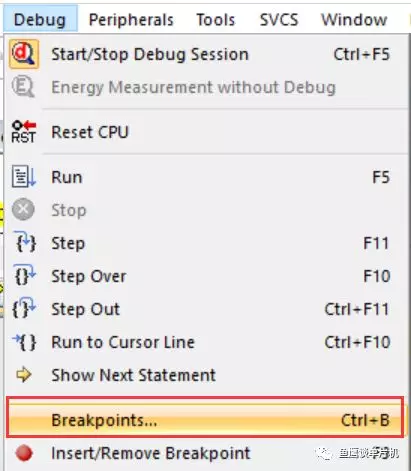
Task: Choose Step Over menu entry text
Action: point(89,276)
